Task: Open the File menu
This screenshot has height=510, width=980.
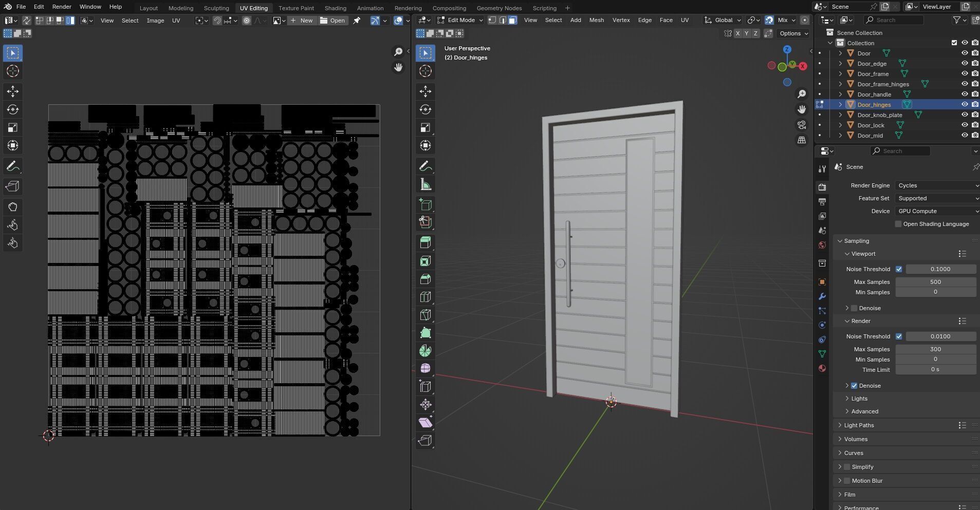Action: coord(21,7)
